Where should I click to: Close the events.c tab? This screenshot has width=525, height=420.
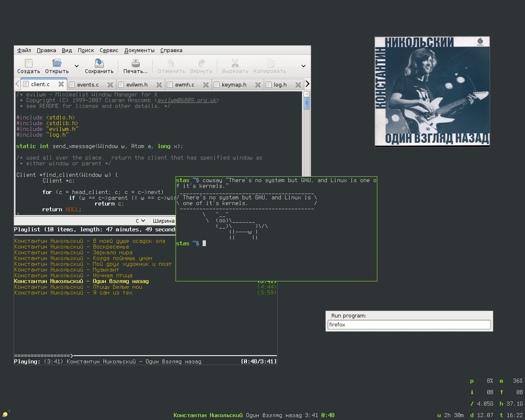(110, 85)
